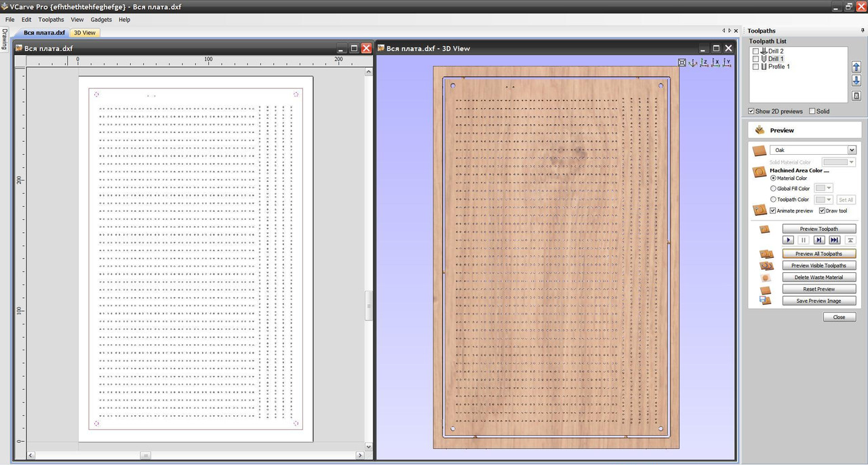Toggle the Drill 1 toolpath checkbox
868x465 pixels.
[755, 59]
